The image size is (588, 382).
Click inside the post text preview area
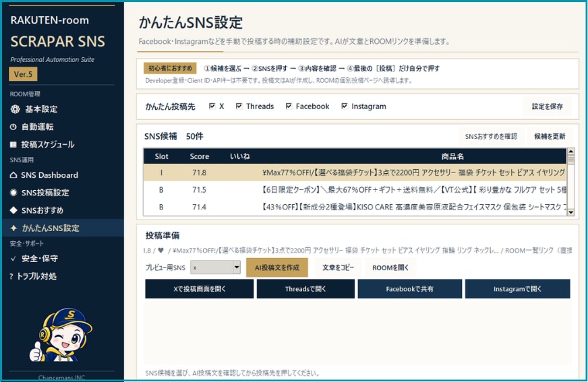[x=358, y=333]
